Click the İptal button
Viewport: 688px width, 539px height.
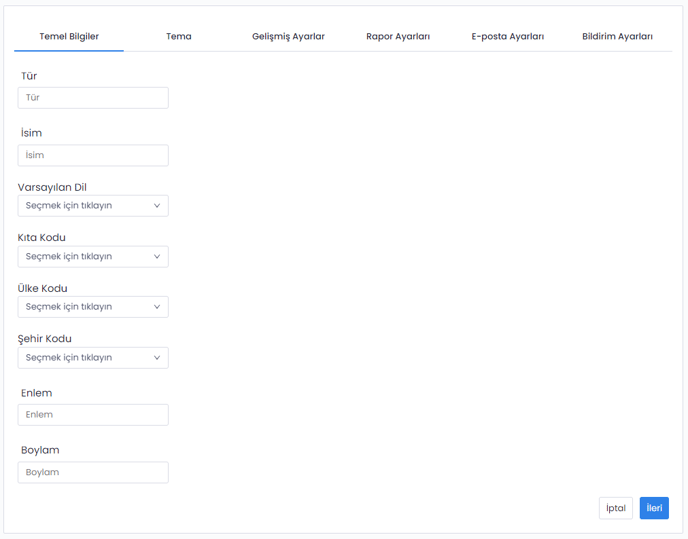[x=615, y=508]
